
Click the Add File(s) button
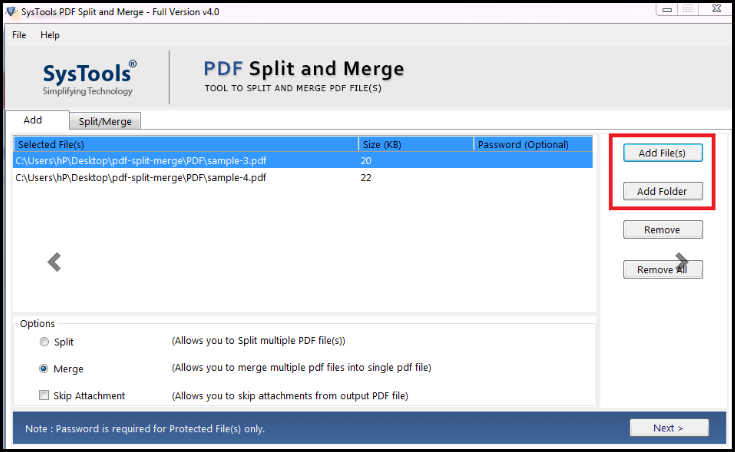click(662, 153)
